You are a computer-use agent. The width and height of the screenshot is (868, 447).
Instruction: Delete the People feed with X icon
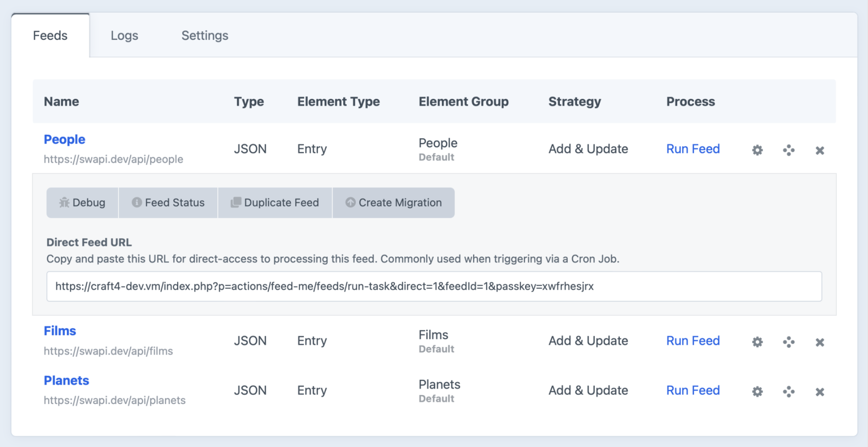tap(820, 150)
